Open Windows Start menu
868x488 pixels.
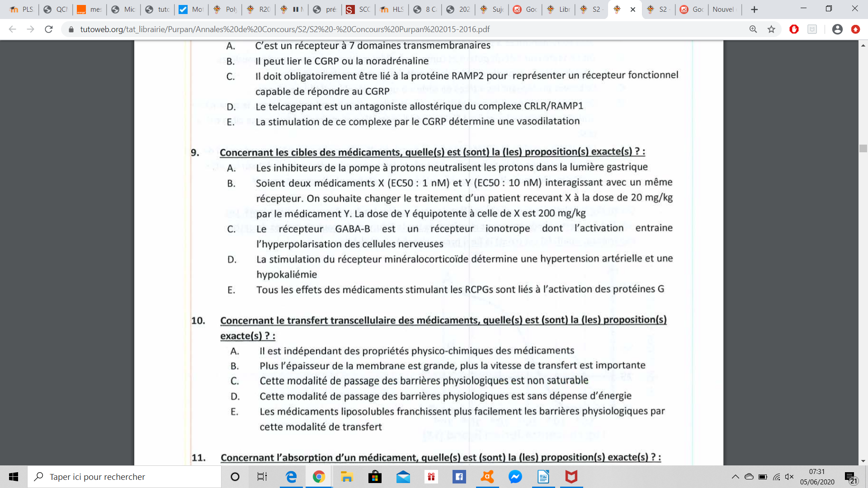click(x=14, y=477)
